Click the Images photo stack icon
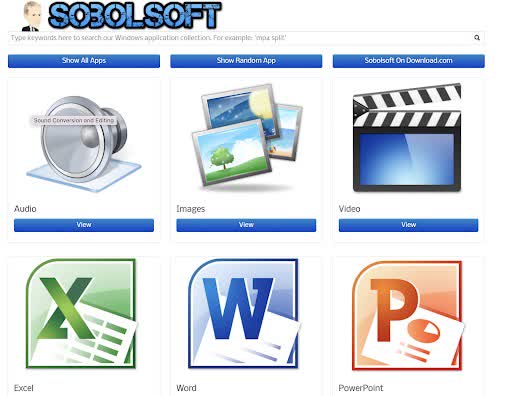This screenshot has width=512, height=396. click(247, 137)
